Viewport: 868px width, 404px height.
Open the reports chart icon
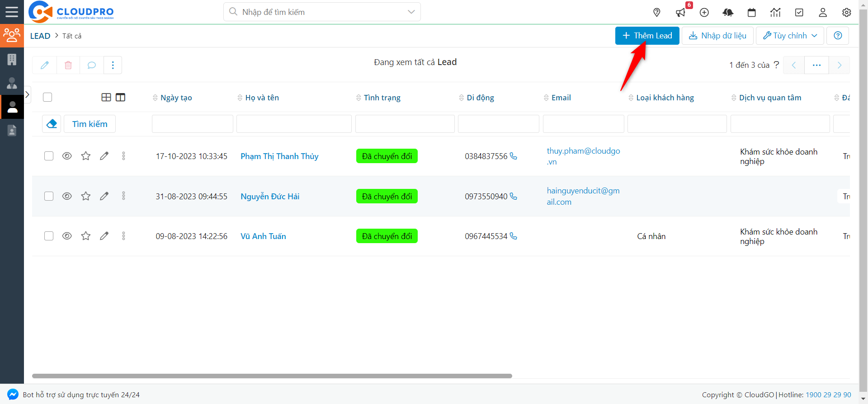click(775, 13)
